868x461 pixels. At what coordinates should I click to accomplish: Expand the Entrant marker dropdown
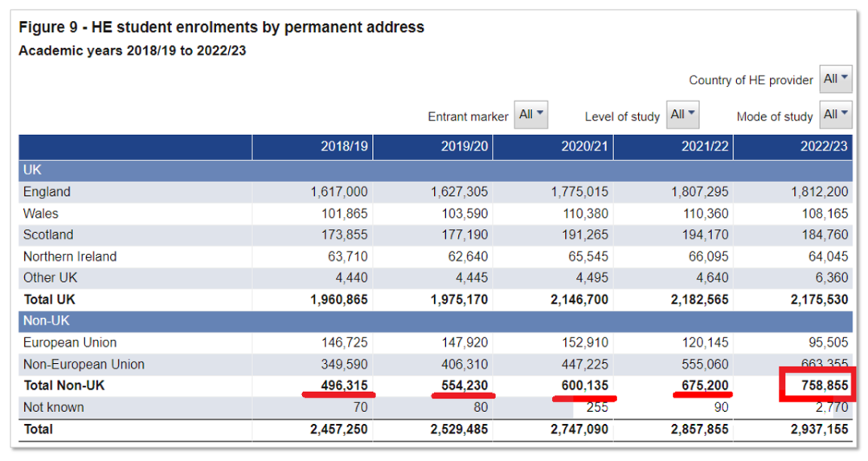pos(531,115)
